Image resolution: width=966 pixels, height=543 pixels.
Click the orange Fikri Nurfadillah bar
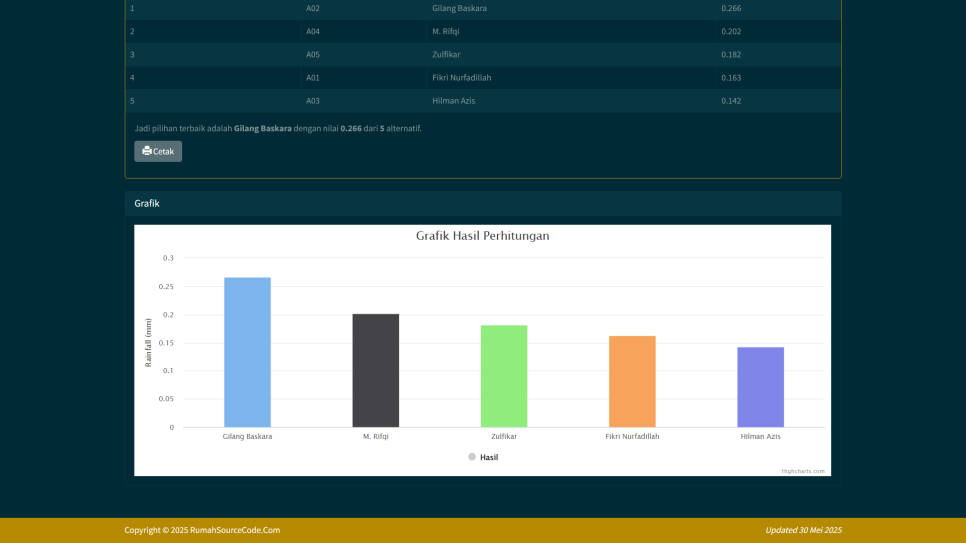632,381
